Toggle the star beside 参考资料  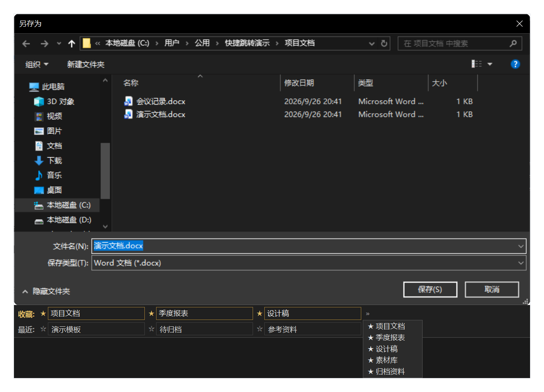click(260, 329)
